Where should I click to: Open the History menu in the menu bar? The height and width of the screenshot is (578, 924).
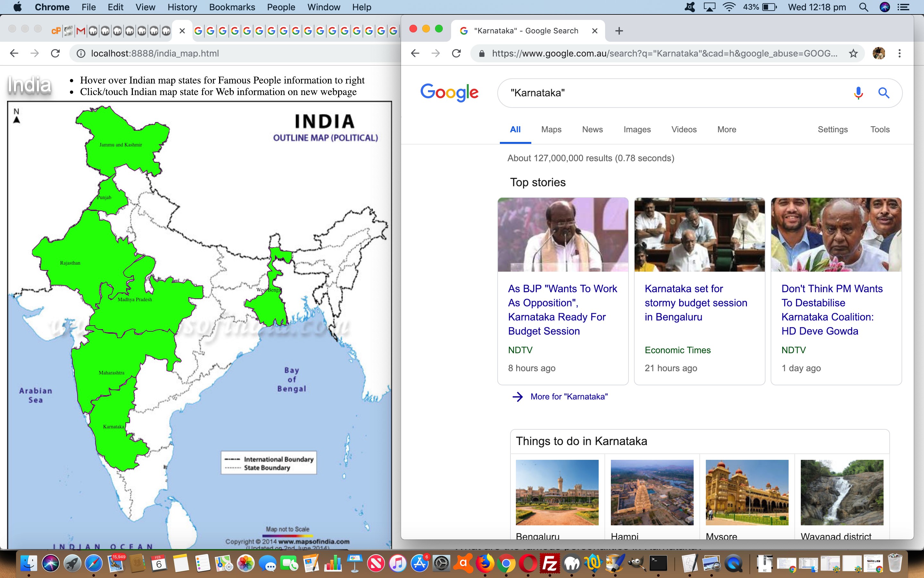182,7
